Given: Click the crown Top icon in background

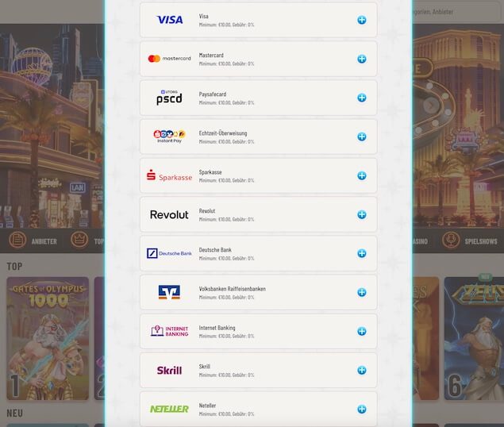Looking at the screenshot, I should point(79,240).
